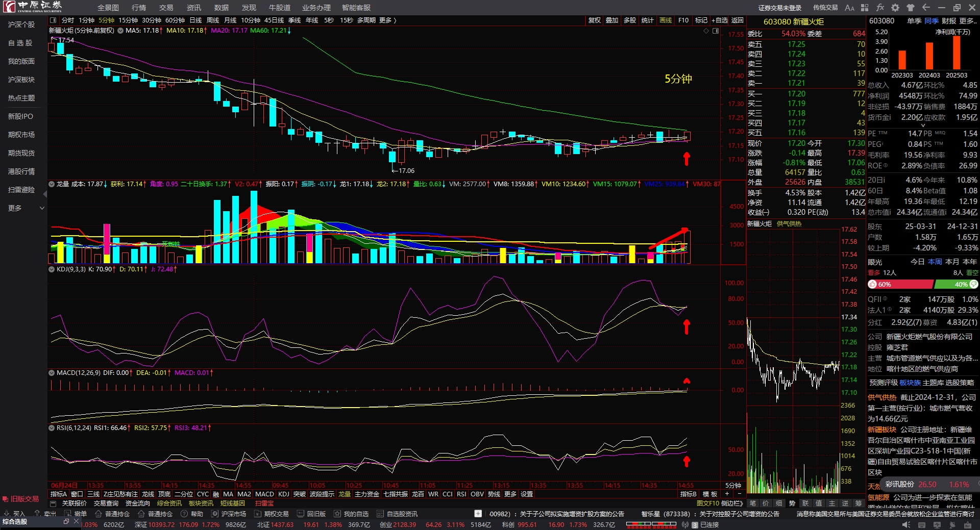This screenshot has width=980, height=530.
Task: Open 自选股资讯 in bottom toolbar
Action: pos(398,514)
